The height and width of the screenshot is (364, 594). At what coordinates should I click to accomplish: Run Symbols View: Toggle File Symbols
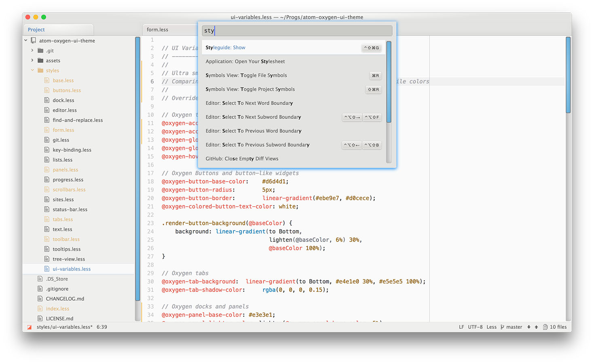(x=294, y=75)
